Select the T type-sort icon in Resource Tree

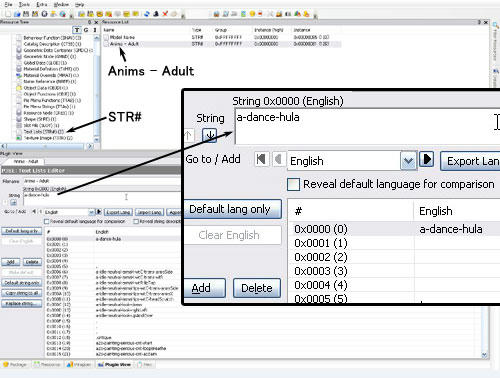click(77, 30)
